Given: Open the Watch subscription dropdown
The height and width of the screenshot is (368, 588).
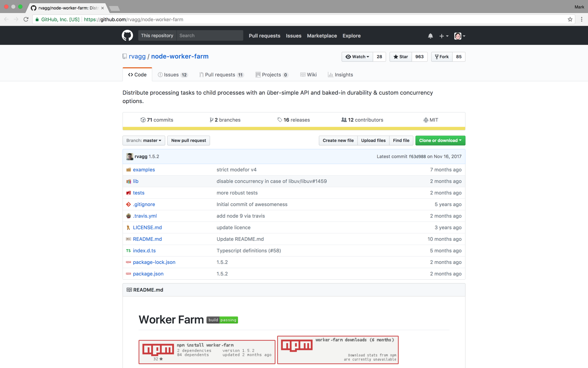Looking at the screenshot, I should pos(357,57).
